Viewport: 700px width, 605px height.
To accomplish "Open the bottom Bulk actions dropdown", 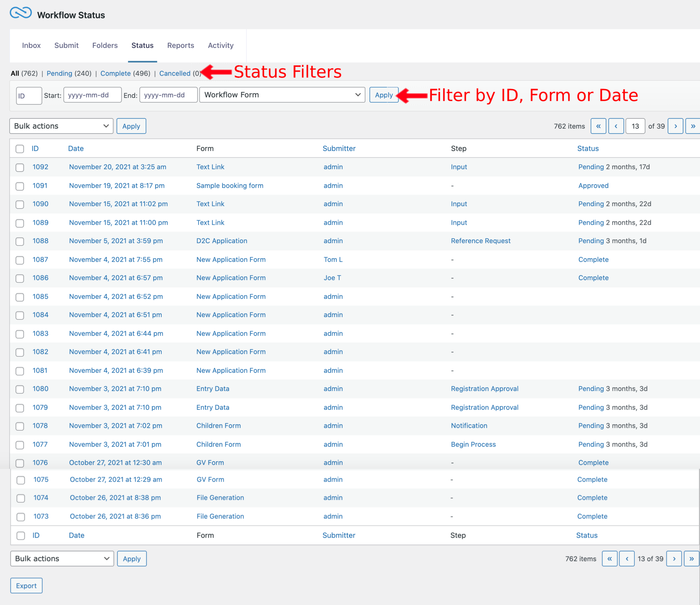I will click(62, 558).
